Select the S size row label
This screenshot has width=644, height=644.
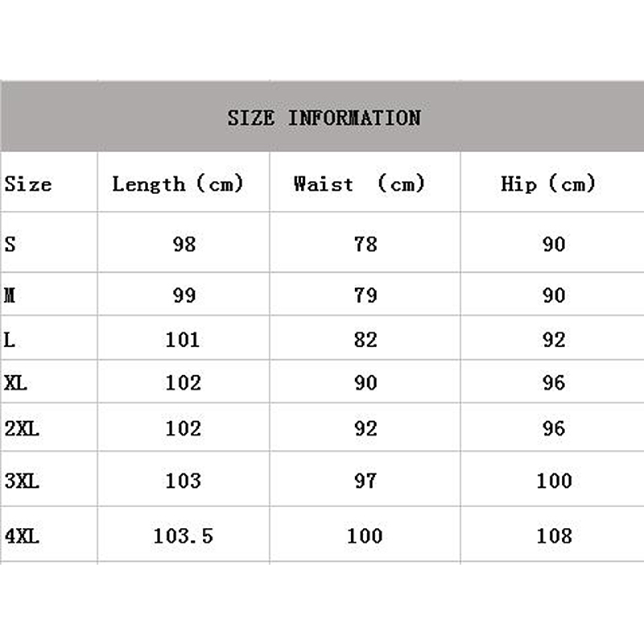point(10,244)
